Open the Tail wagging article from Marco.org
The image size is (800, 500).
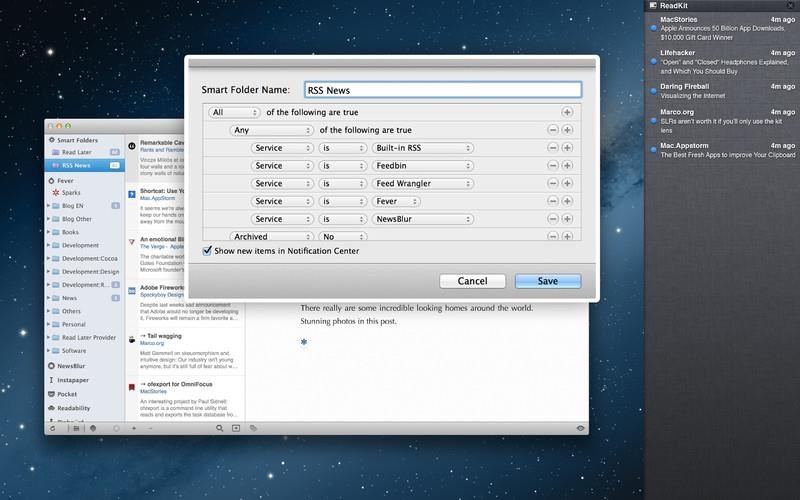185,352
